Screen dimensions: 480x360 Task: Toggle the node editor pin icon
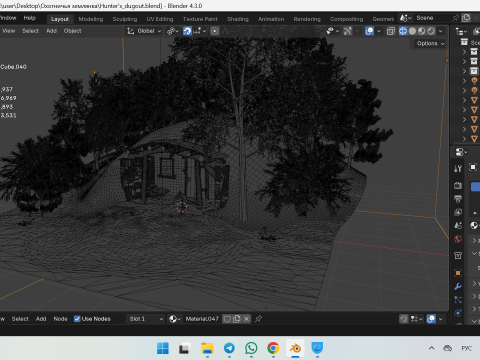[258, 319]
